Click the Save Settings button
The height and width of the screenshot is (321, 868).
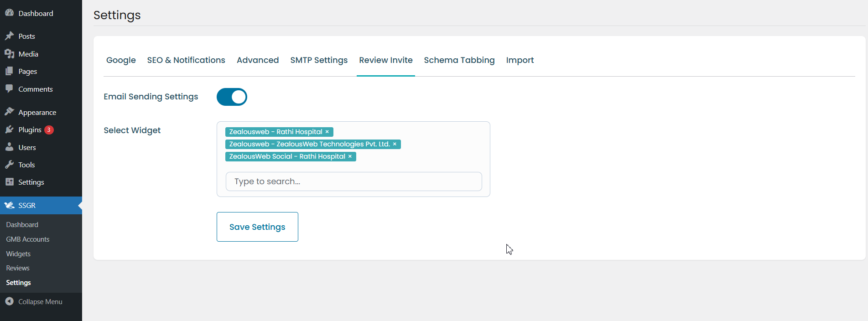(257, 227)
